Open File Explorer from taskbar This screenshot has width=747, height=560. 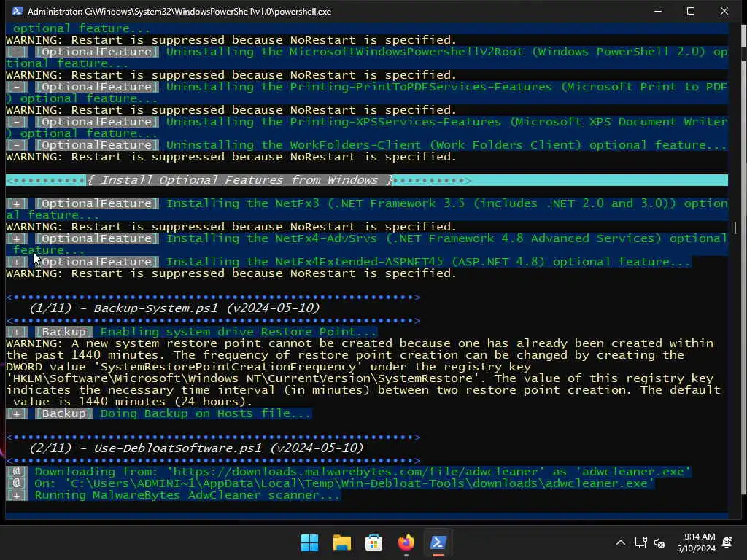pyautogui.click(x=341, y=542)
